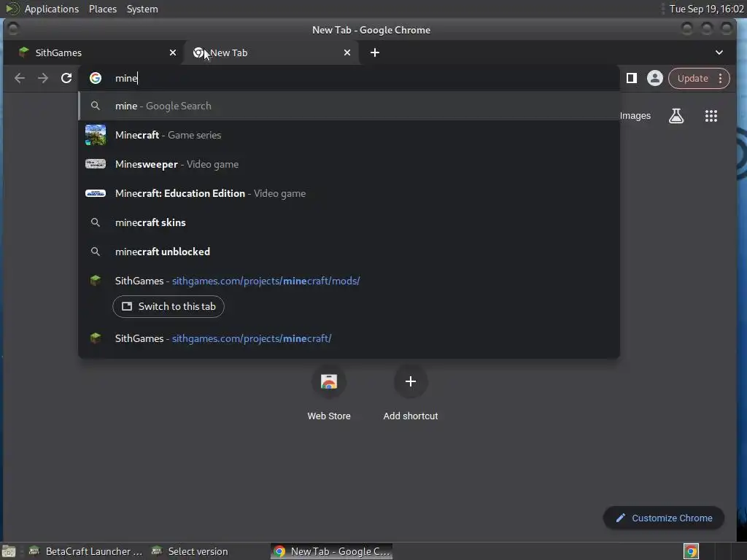Switch to BetaCraft Launcher taskbar window
Viewport: 747px width, 560px height.
tap(86, 551)
